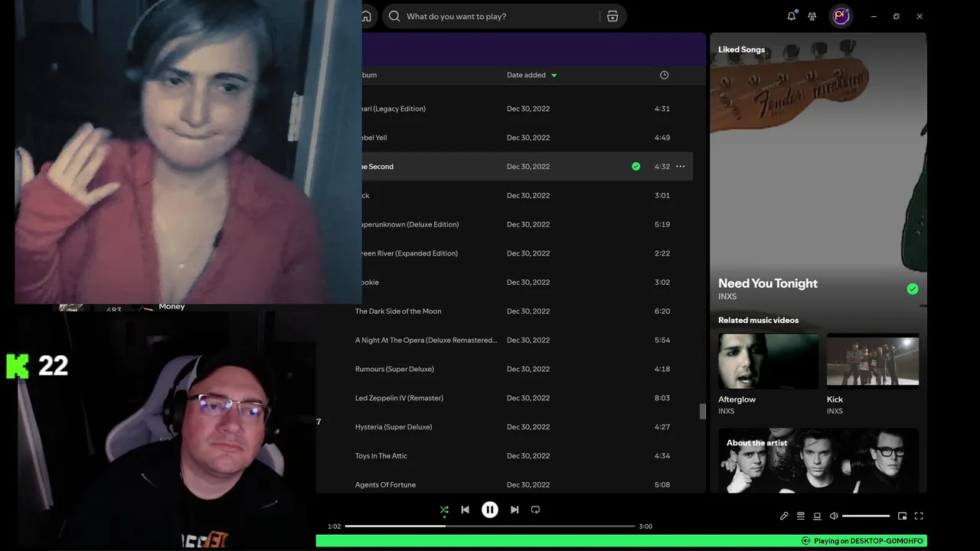
Task: Enter full screen mode
Action: (x=919, y=516)
